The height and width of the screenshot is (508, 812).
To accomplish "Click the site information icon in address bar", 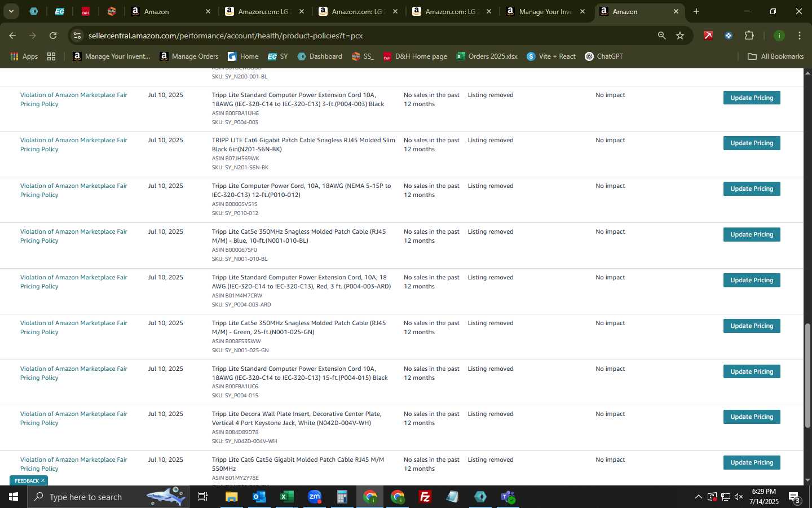I will coord(77,36).
